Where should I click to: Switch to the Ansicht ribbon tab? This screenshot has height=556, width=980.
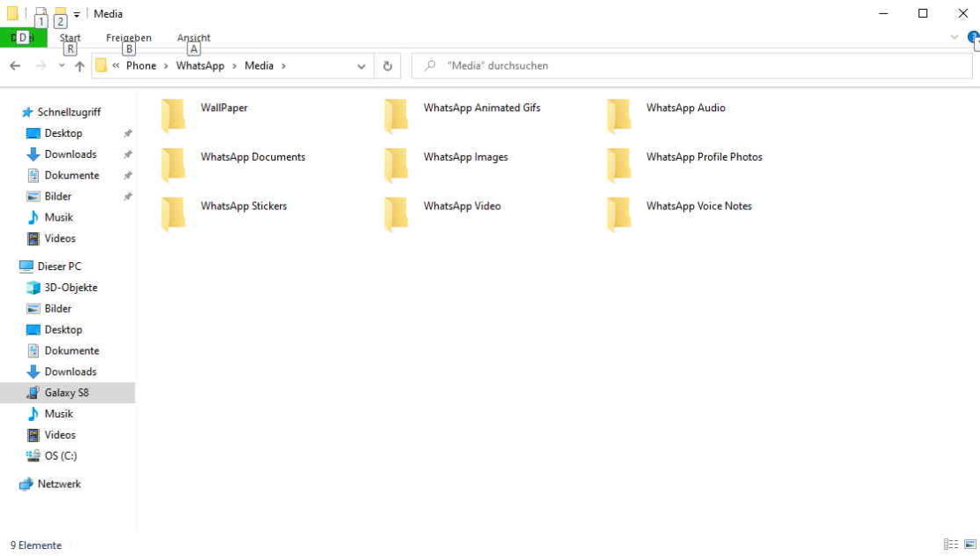click(193, 37)
